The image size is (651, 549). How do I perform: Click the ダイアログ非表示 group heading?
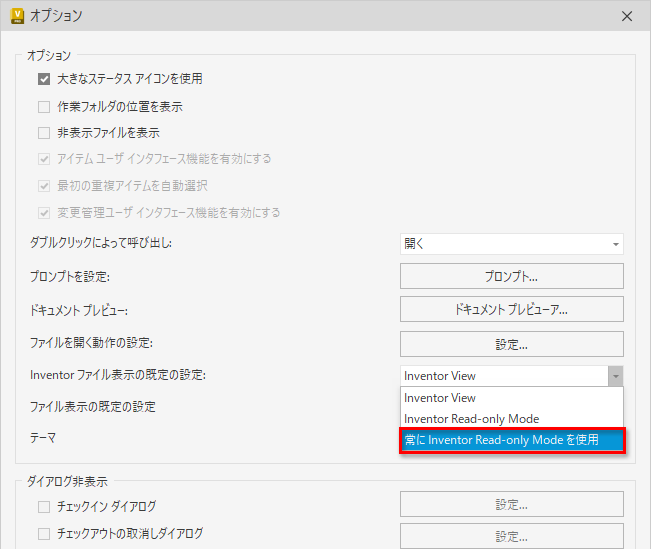pyautogui.click(x=67, y=481)
